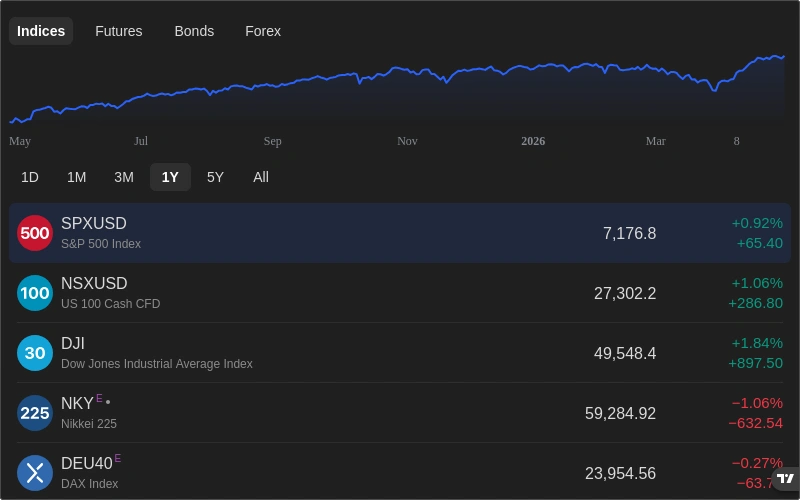Viewport: 800px width, 500px height.
Task: Select the 1M time range
Action: pos(77,177)
